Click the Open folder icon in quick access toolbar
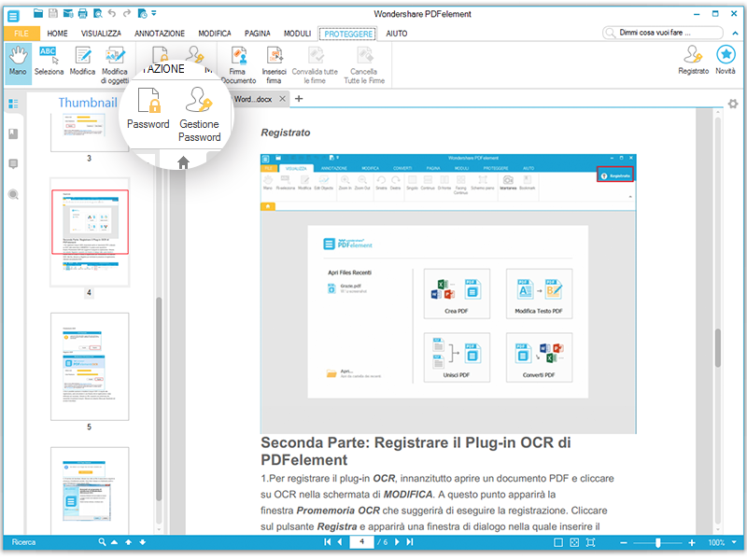 click(x=38, y=13)
